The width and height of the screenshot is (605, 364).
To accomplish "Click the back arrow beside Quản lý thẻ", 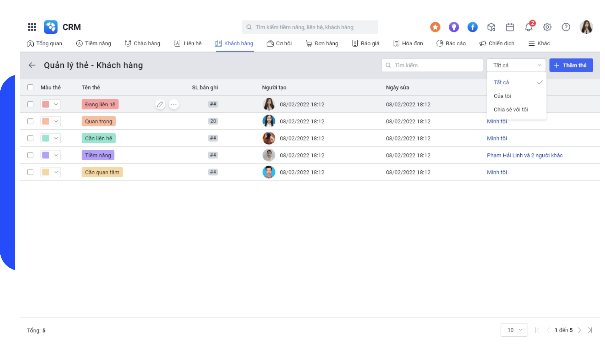I will point(32,65).
